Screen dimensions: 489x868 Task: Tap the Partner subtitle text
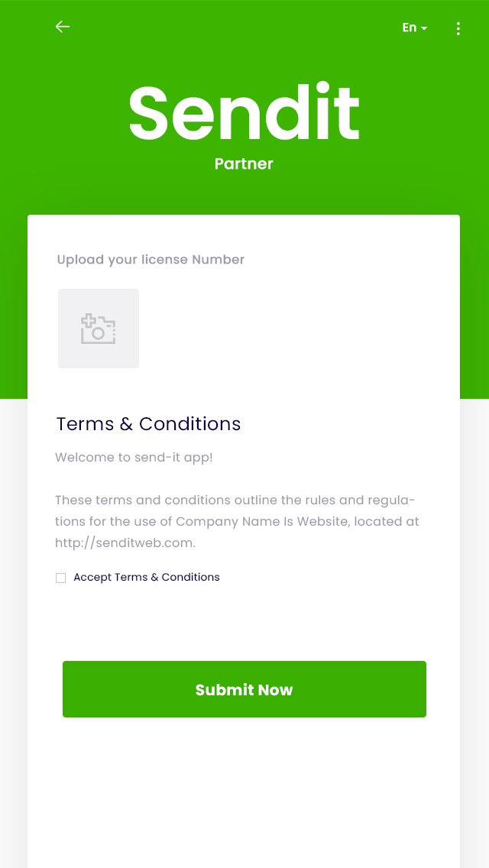(x=244, y=164)
